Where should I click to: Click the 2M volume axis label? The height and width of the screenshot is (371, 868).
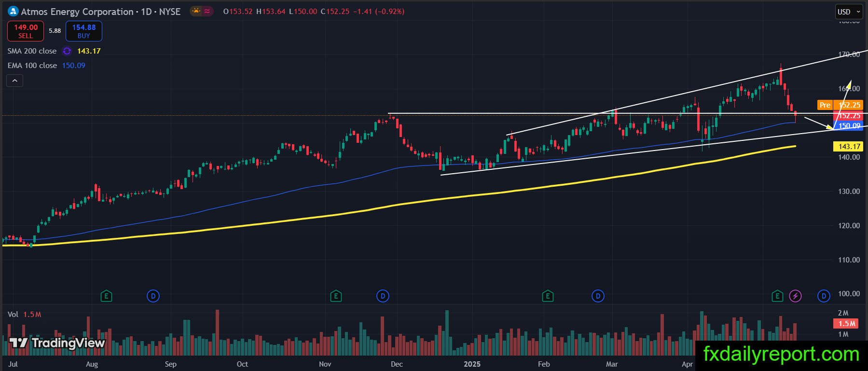(x=843, y=313)
